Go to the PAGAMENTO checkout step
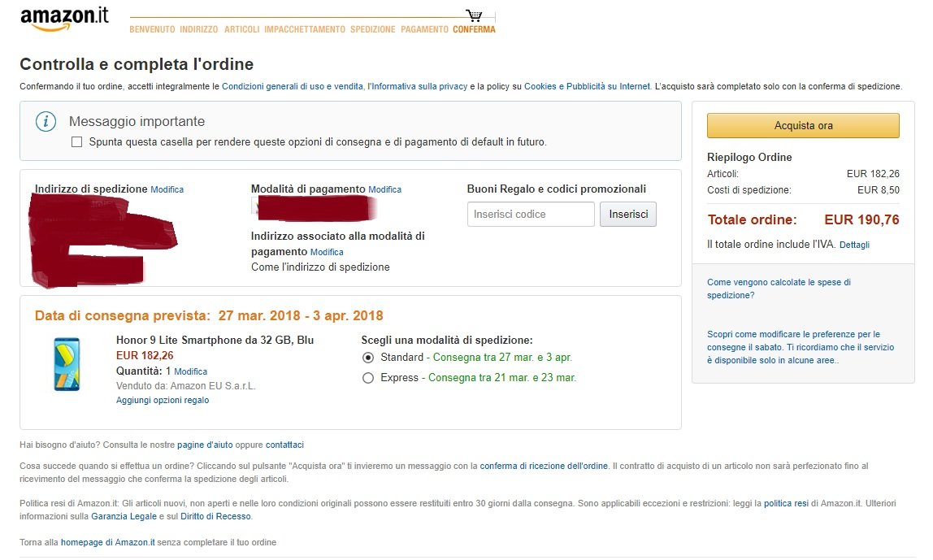 [x=424, y=29]
